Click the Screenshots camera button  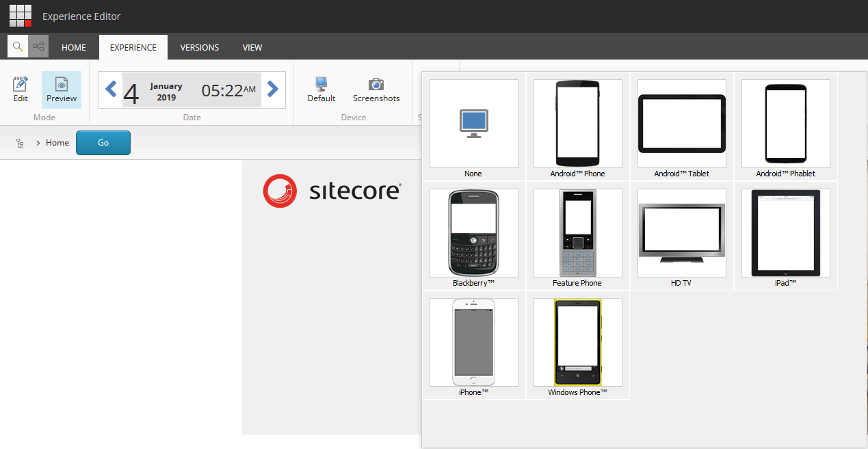pos(376,90)
